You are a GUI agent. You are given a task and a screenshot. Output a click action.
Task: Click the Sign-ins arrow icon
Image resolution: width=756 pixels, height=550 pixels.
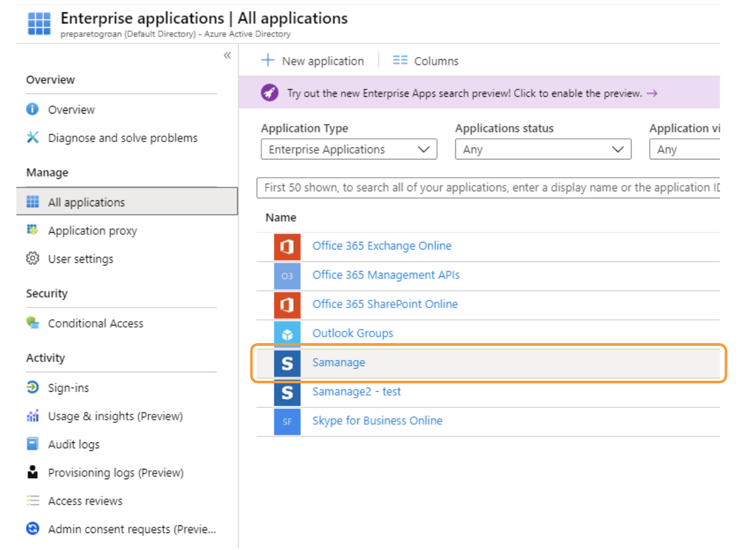32,387
